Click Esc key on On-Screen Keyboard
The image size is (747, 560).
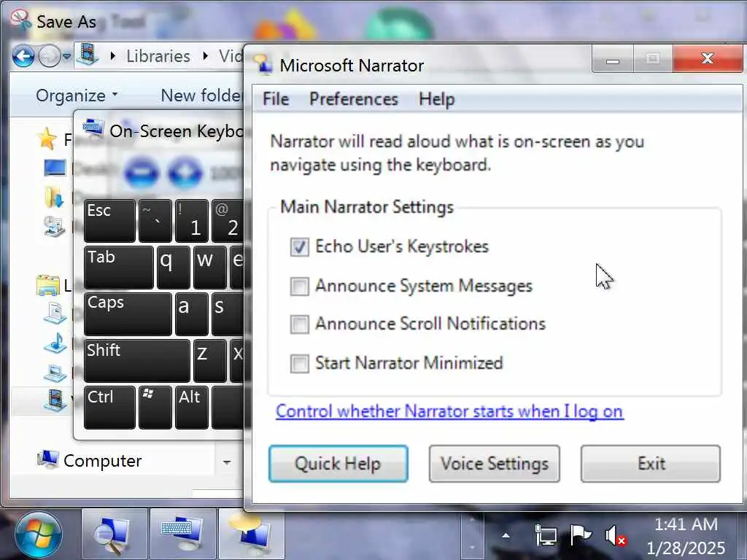[x=109, y=221]
